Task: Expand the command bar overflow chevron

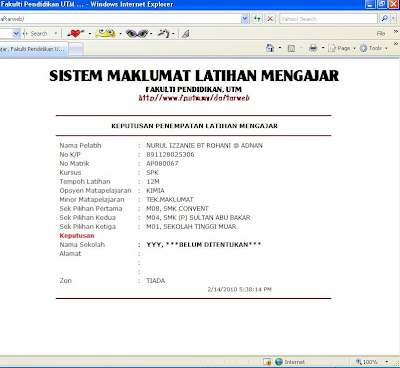Action: coord(396,44)
